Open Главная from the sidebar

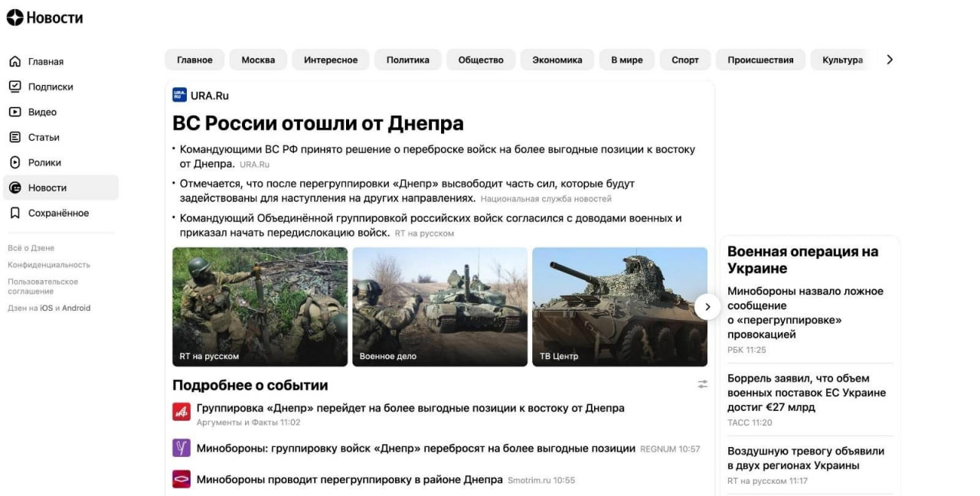click(x=45, y=61)
